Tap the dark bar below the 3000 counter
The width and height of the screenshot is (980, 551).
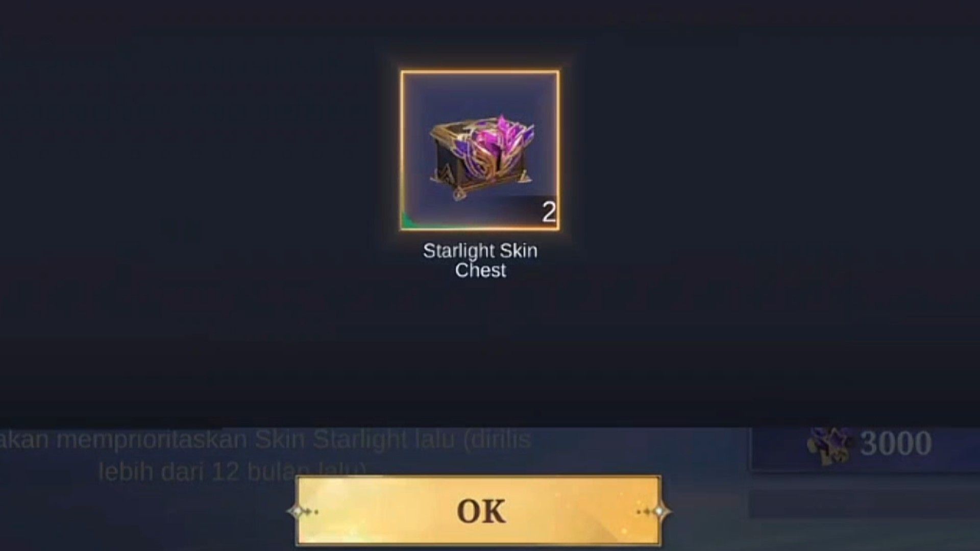pos(864,504)
